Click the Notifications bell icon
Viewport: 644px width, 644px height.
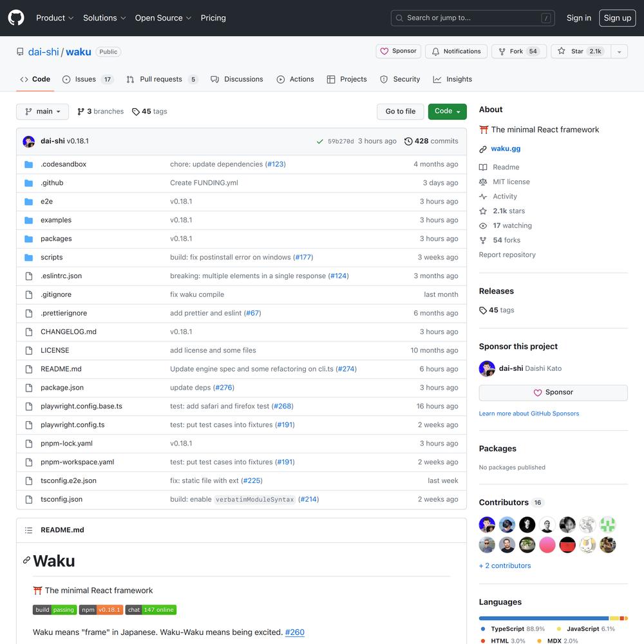pos(436,52)
